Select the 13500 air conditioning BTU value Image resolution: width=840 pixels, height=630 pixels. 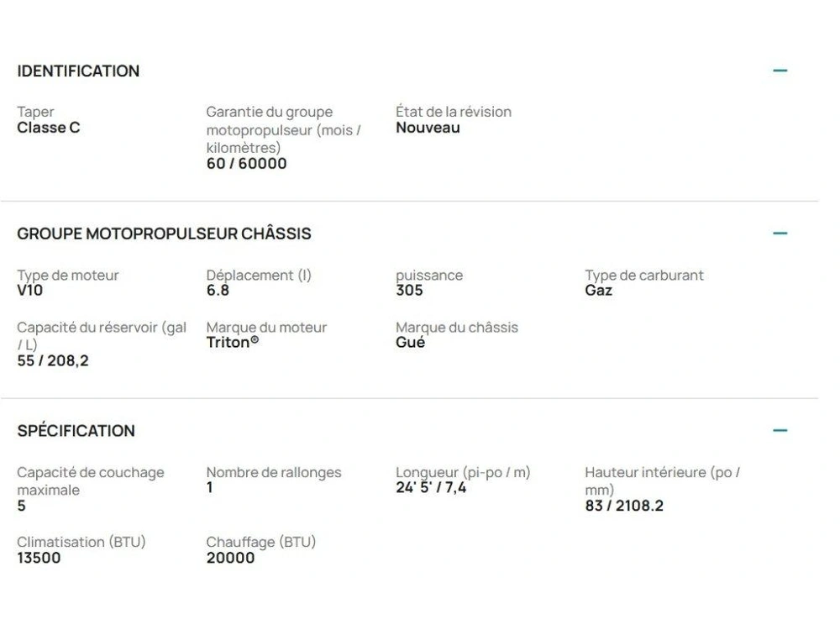click(39, 558)
